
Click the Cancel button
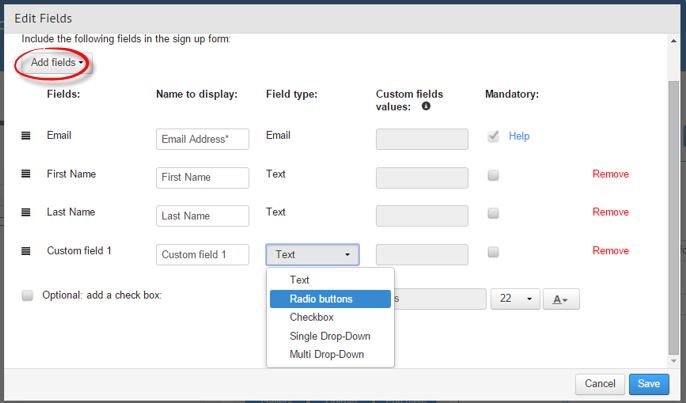click(599, 384)
